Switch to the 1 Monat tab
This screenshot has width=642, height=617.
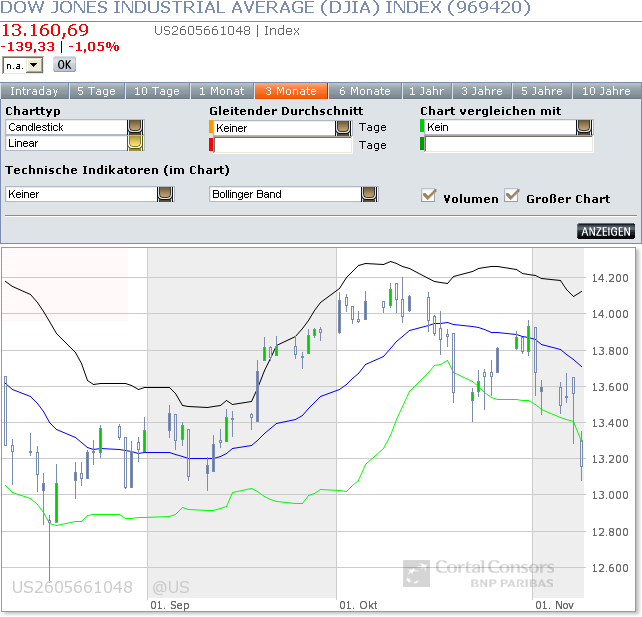(x=222, y=91)
